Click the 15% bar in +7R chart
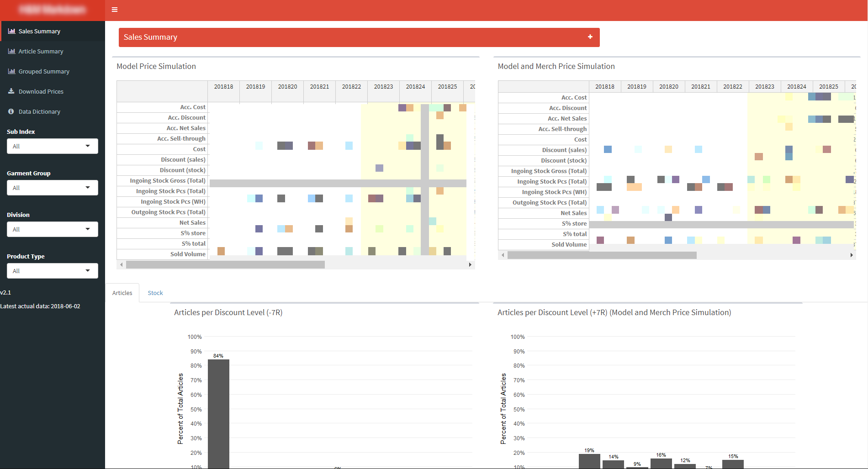This screenshot has width=868, height=469. pos(733,464)
